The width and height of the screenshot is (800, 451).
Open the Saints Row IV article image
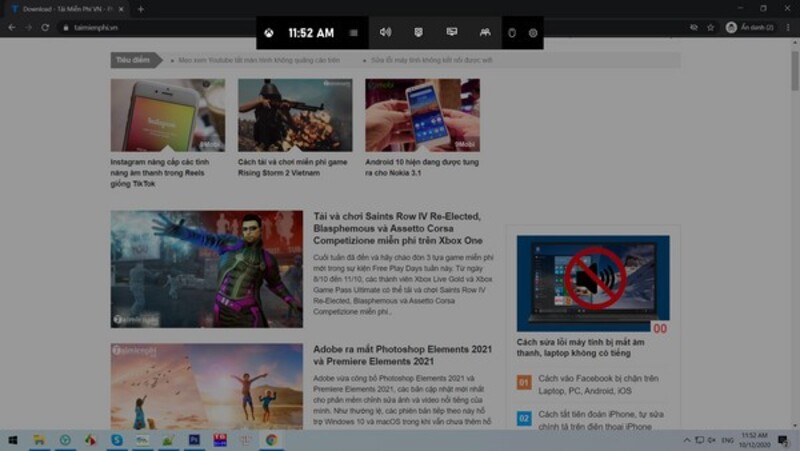pyautogui.click(x=207, y=269)
